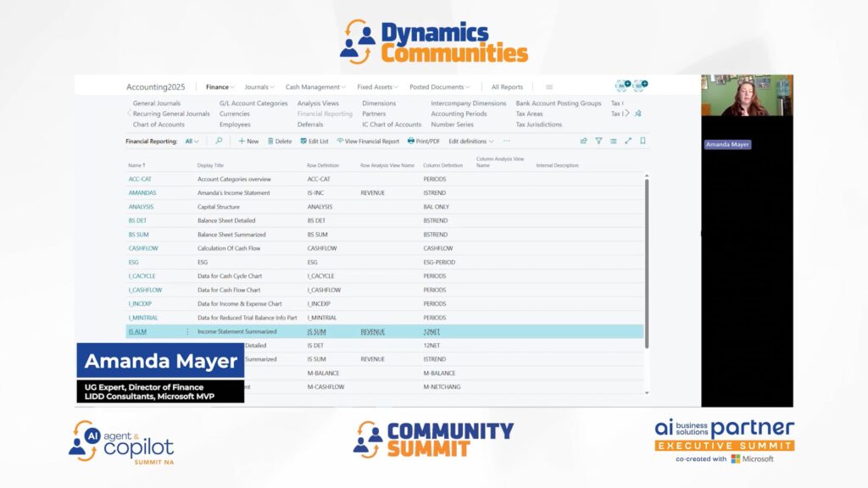
Task: Click the New record button
Action: tap(248, 141)
